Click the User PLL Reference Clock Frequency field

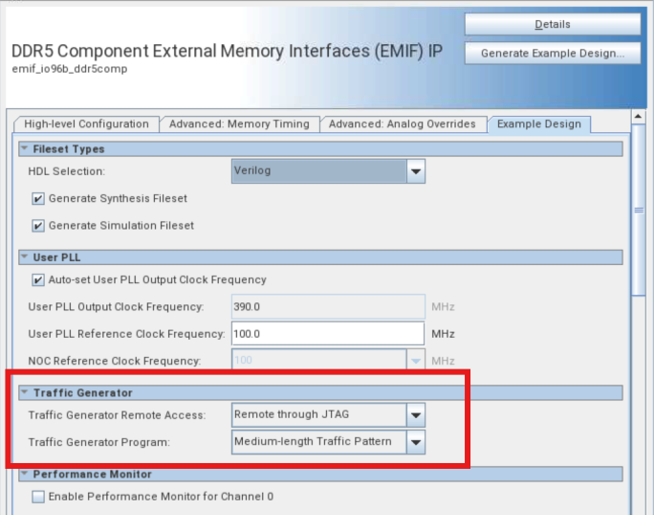pyautogui.click(x=328, y=333)
